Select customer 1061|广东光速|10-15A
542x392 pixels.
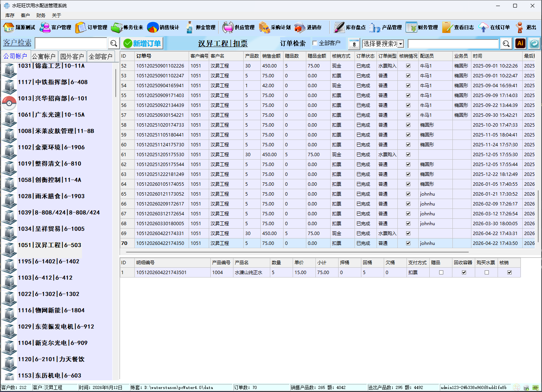(51, 114)
